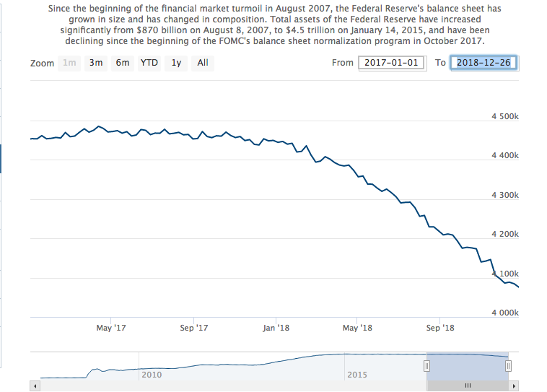The image size is (547, 392).
Task: Click the scrollbar right arrow button
Action: pos(514,386)
